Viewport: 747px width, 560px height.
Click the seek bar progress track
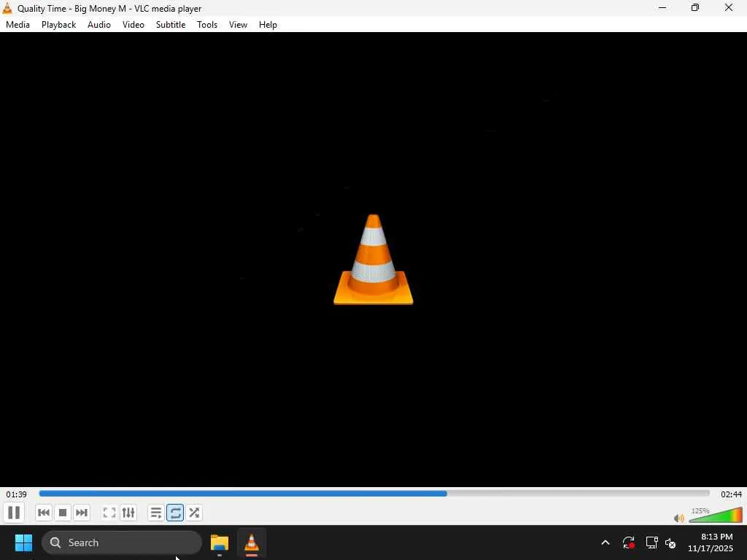tap(374, 494)
